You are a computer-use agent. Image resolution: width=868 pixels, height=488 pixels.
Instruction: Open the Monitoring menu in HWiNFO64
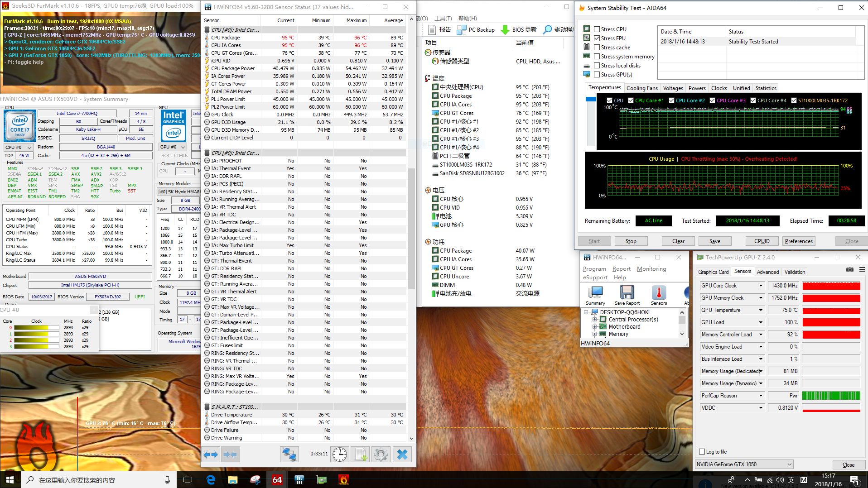click(x=651, y=268)
